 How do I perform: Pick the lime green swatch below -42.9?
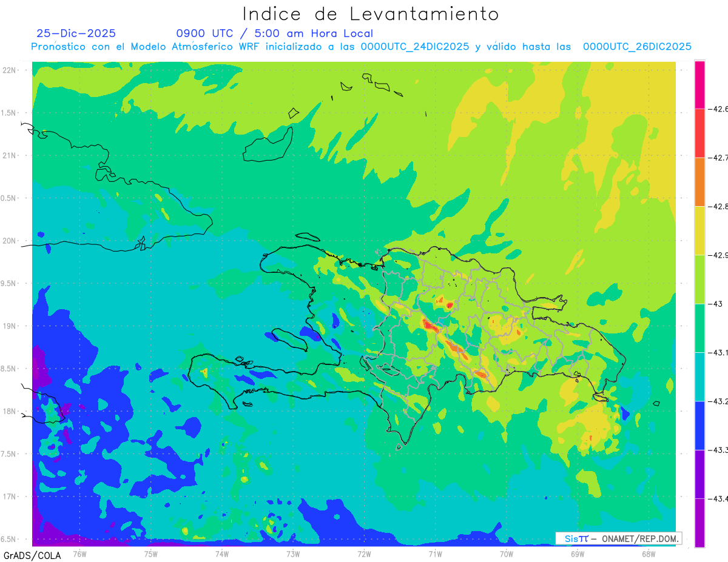coord(699,279)
